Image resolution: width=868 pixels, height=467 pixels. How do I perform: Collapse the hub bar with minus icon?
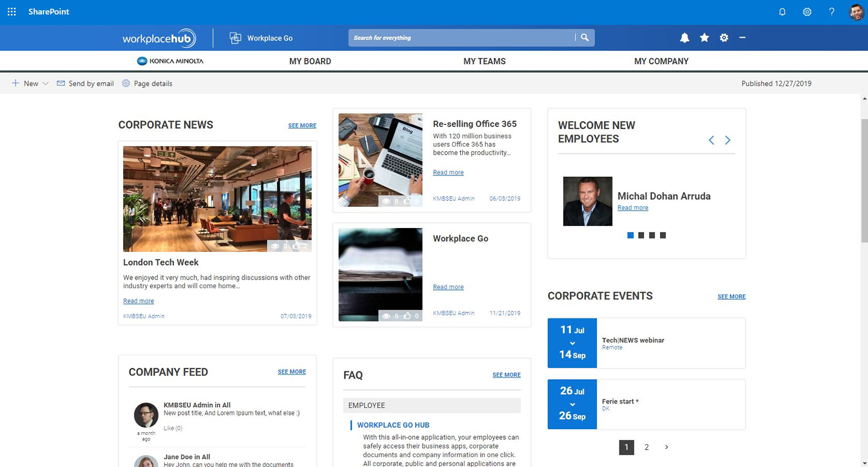coord(742,37)
